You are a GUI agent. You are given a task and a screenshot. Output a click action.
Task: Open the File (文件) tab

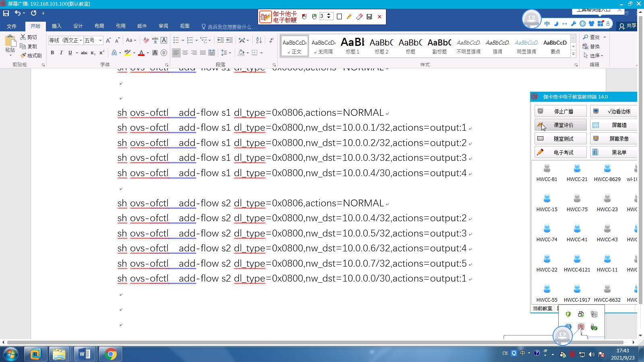12,26
